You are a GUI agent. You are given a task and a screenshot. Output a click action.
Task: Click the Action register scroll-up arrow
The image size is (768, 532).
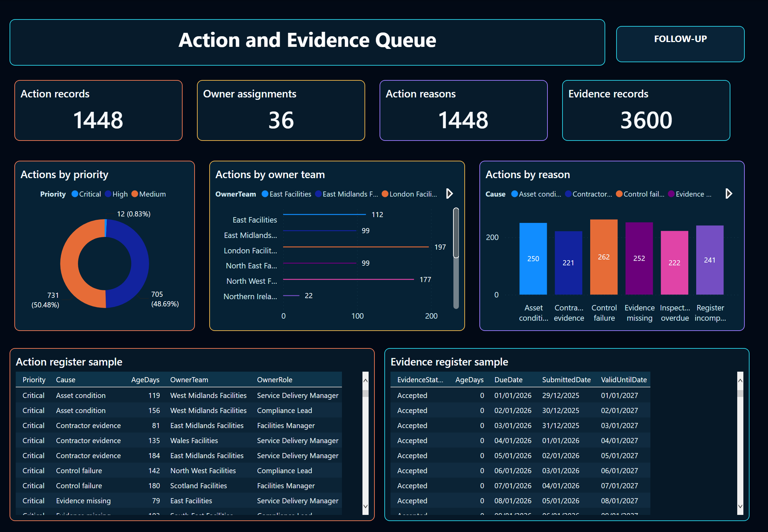(366, 381)
